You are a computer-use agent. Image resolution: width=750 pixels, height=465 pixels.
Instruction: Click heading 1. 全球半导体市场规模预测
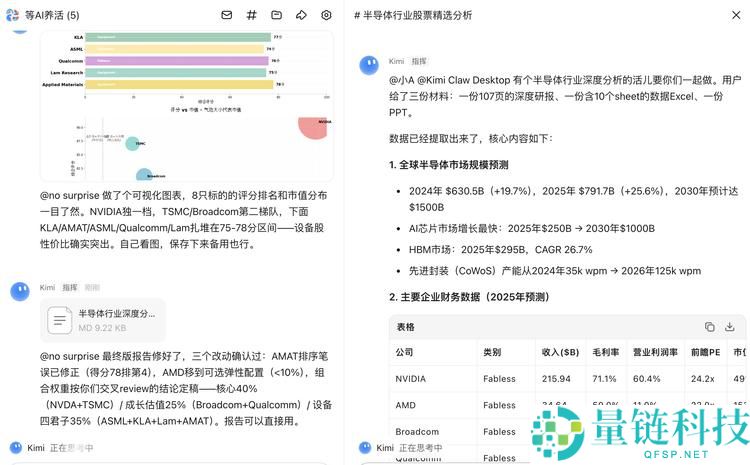pyautogui.click(x=449, y=165)
